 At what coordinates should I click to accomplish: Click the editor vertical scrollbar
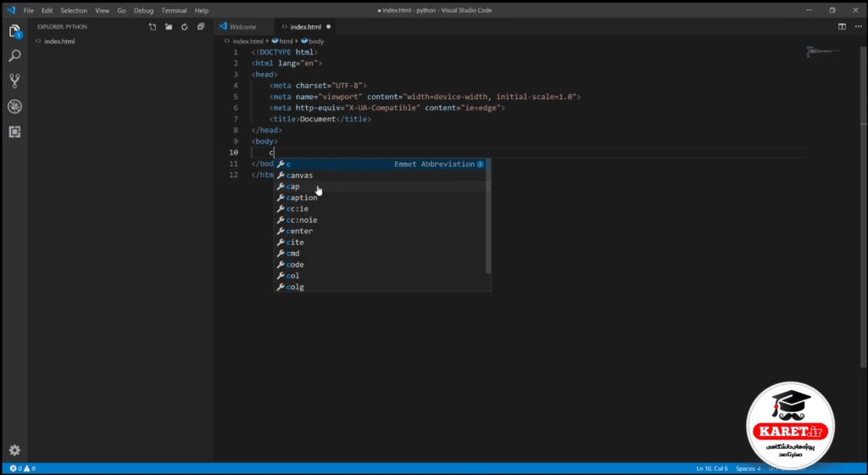(x=864, y=208)
